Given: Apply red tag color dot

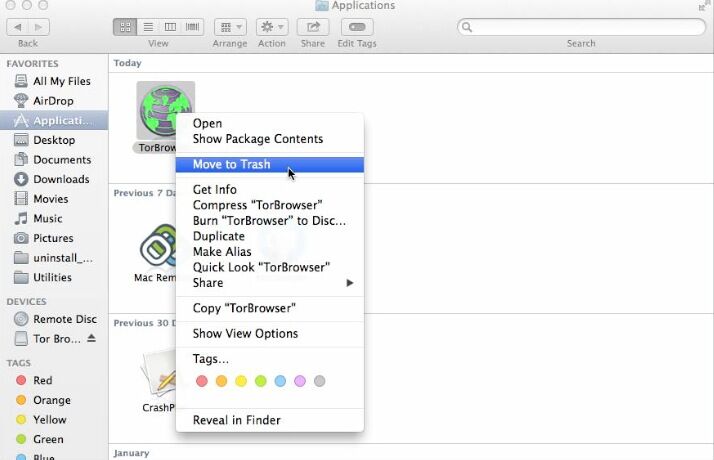Looking at the screenshot, I should (x=202, y=381).
